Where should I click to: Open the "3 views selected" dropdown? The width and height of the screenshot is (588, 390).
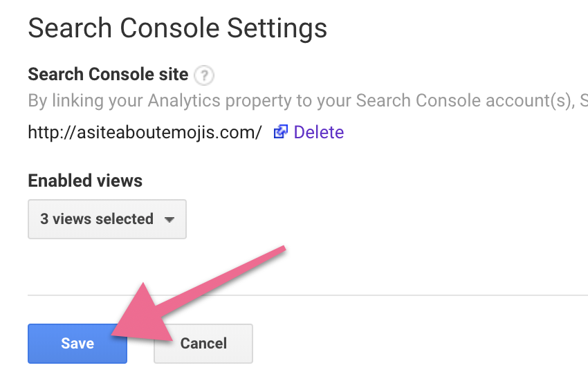click(107, 219)
